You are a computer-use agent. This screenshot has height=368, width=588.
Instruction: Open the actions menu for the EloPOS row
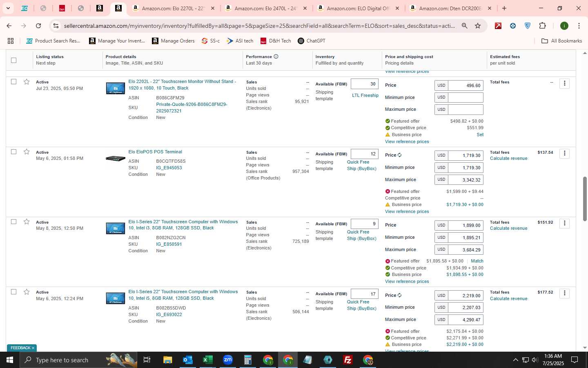coord(564,153)
